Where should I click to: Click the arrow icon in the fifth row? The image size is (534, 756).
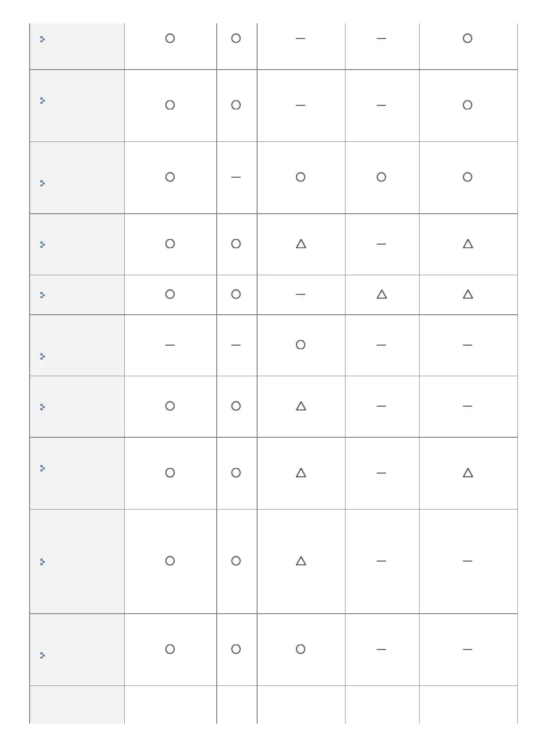pos(43,295)
